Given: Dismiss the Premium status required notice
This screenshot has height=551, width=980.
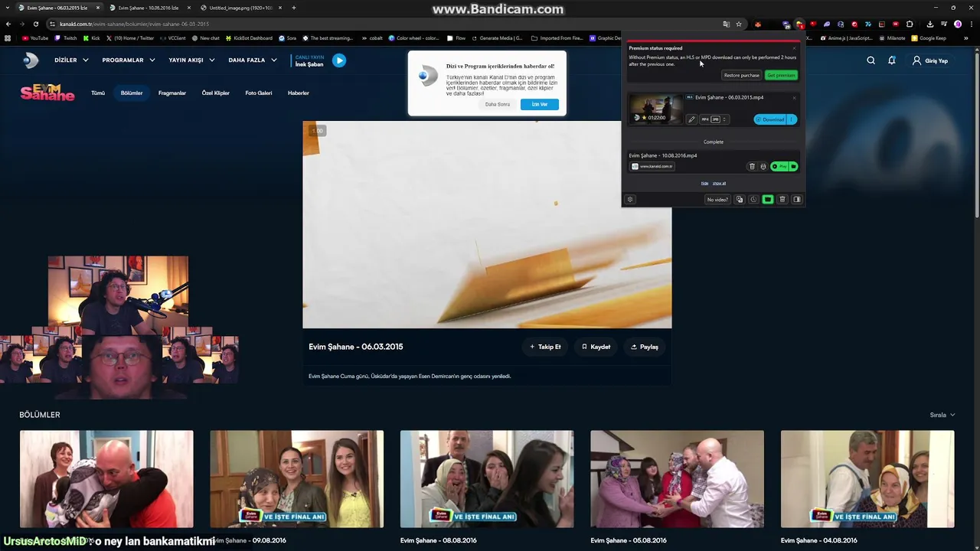Looking at the screenshot, I should 794,48.
